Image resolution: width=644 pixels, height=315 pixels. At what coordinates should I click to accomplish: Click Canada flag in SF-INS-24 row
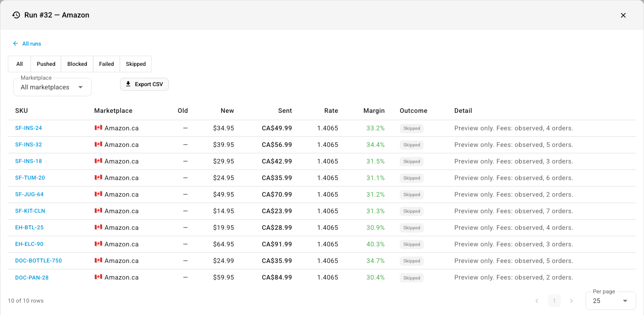click(98, 128)
